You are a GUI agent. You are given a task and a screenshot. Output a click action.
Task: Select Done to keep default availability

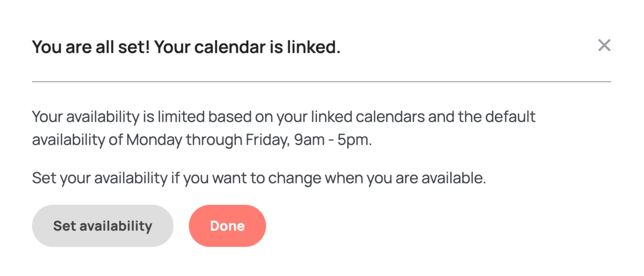click(227, 226)
